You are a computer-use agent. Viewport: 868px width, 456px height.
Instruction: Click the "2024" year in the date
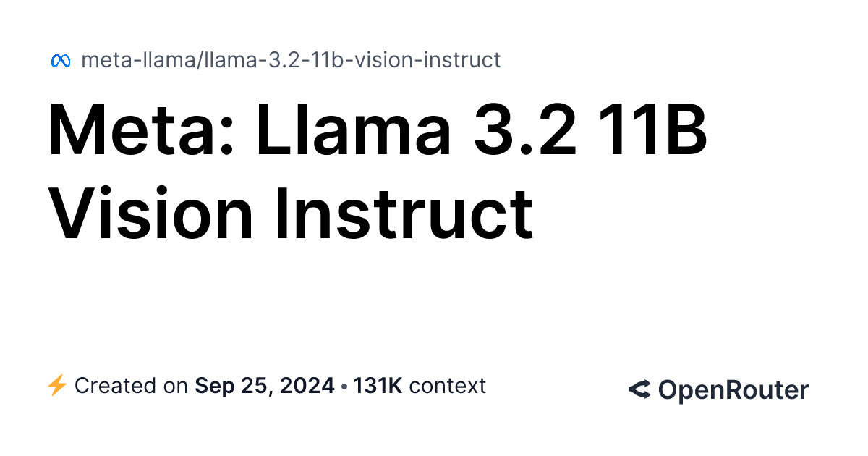(x=307, y=386)
